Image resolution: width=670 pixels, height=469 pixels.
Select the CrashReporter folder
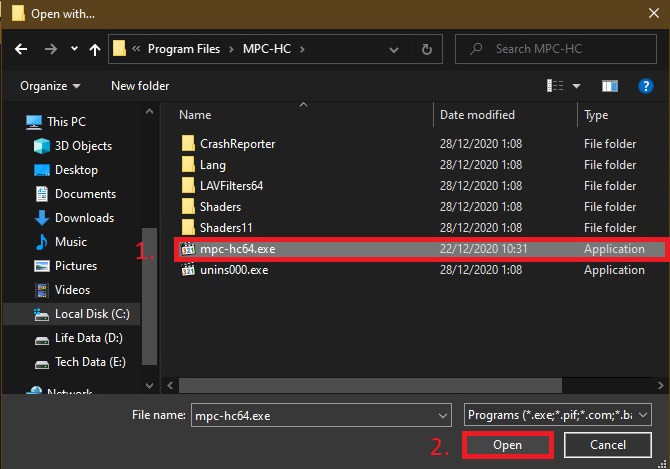[237, 144]
